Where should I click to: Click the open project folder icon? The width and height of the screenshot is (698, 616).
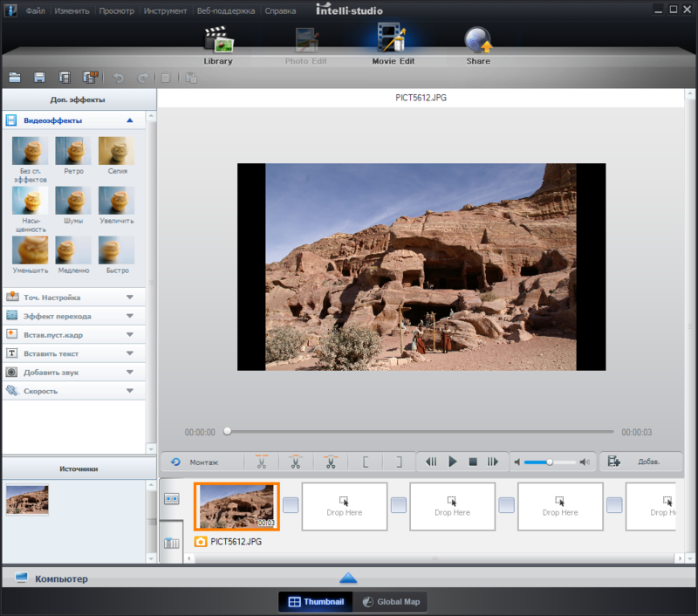click(15, 78)
